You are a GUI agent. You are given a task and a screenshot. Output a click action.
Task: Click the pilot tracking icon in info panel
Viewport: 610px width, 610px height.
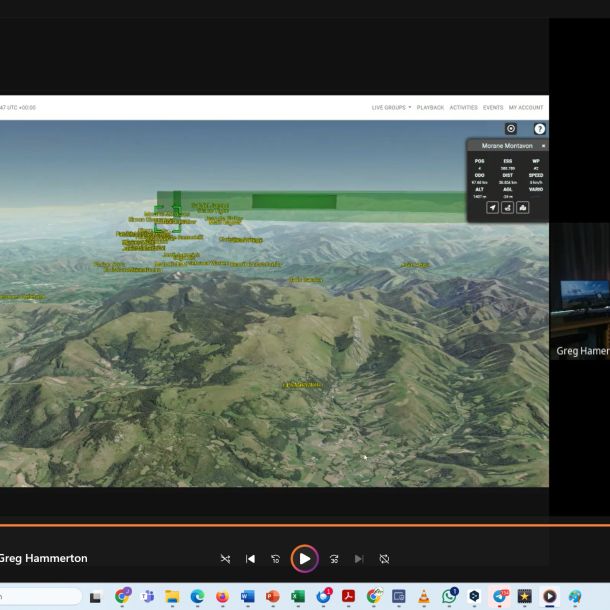click(508, 208)
